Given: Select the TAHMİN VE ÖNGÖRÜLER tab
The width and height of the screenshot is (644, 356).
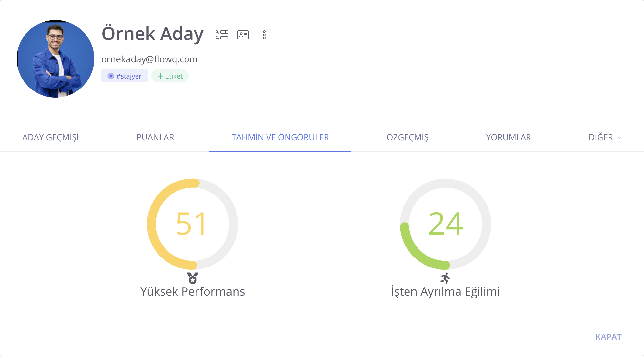Looking at the screenshot, I should pyautogui.click(x=280, y=137).
